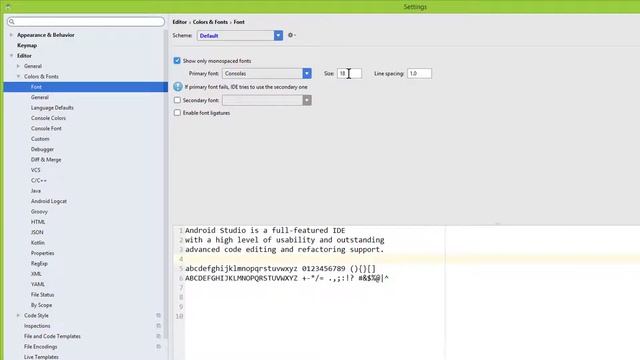Open Groovy color settings
The width and height of the screenshot is (640, 360).
(39, 211)
